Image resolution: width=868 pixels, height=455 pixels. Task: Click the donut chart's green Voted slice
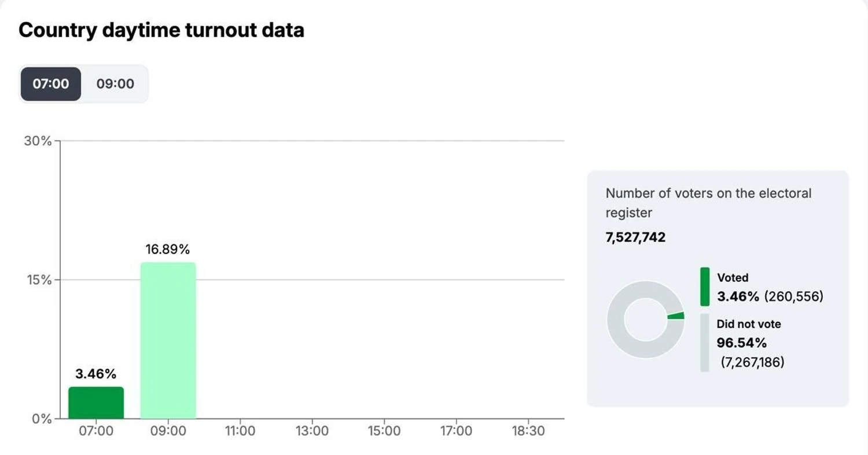tap(676, 315)
